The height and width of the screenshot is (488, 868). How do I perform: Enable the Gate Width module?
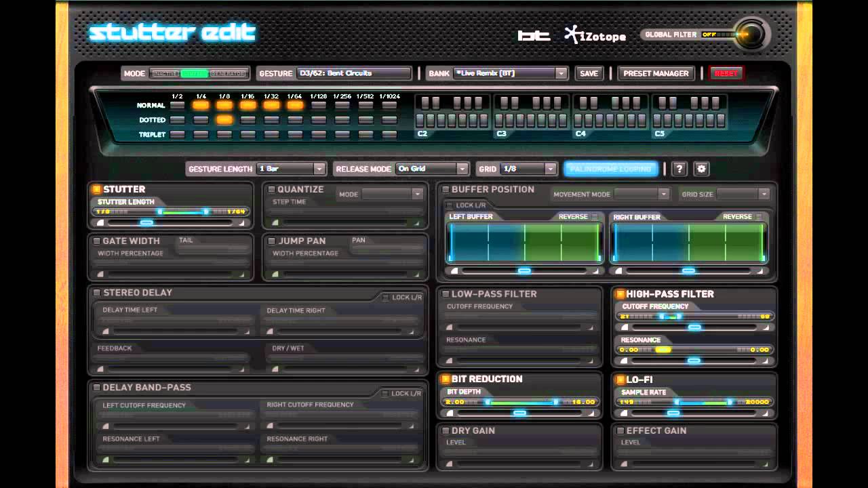(97, 241)
